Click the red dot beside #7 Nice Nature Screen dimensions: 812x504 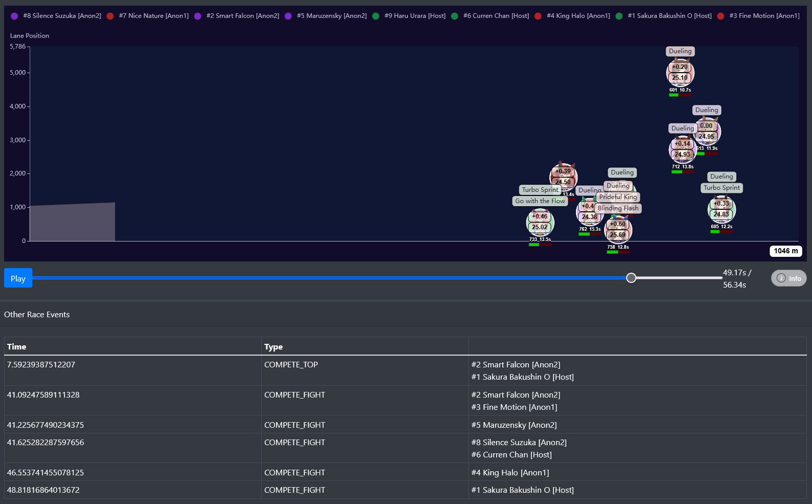(110, 16)
